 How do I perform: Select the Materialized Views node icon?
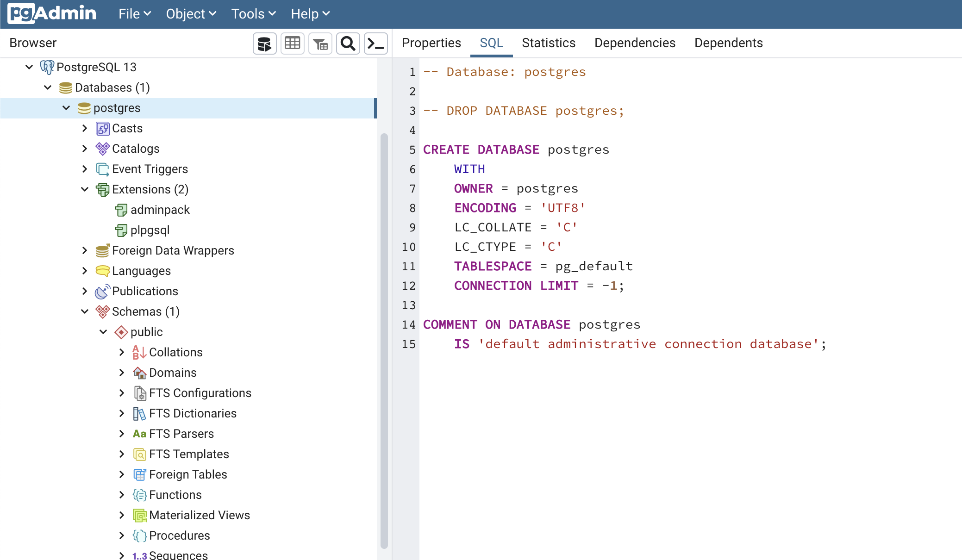[139, 515]
